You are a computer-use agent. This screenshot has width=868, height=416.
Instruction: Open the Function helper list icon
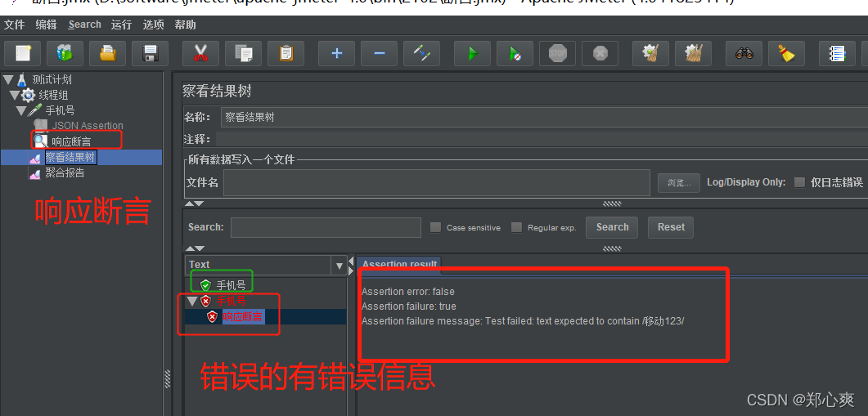coord(836,53)
